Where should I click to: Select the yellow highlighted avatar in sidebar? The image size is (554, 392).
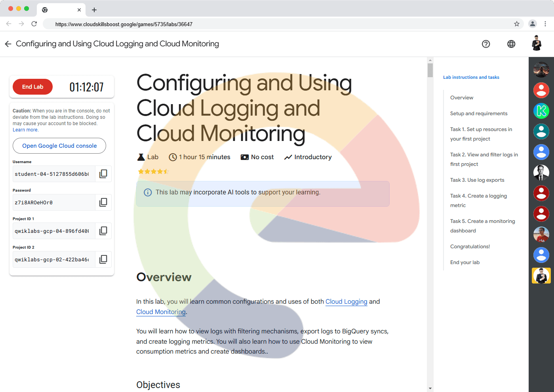541,276
